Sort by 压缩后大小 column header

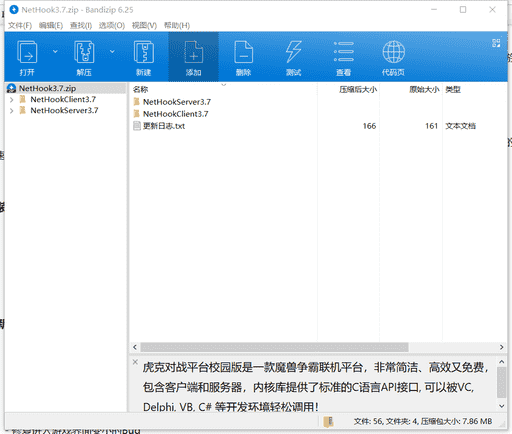(358, 89)
